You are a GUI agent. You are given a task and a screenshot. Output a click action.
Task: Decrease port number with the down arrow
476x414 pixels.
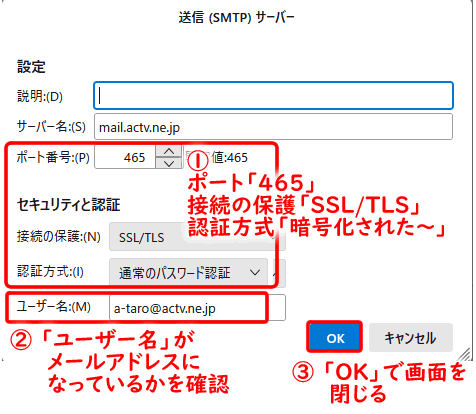[x=169, y=163]
